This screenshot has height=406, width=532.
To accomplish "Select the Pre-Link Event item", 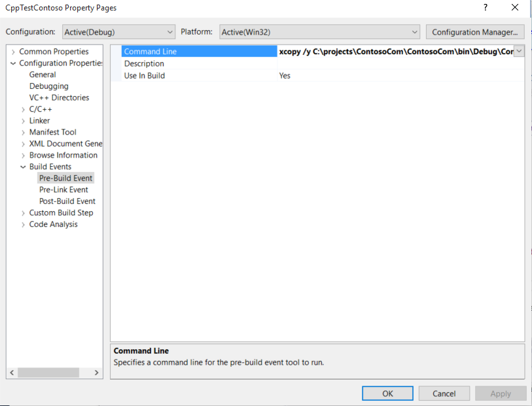I will [x=63, y=190].
